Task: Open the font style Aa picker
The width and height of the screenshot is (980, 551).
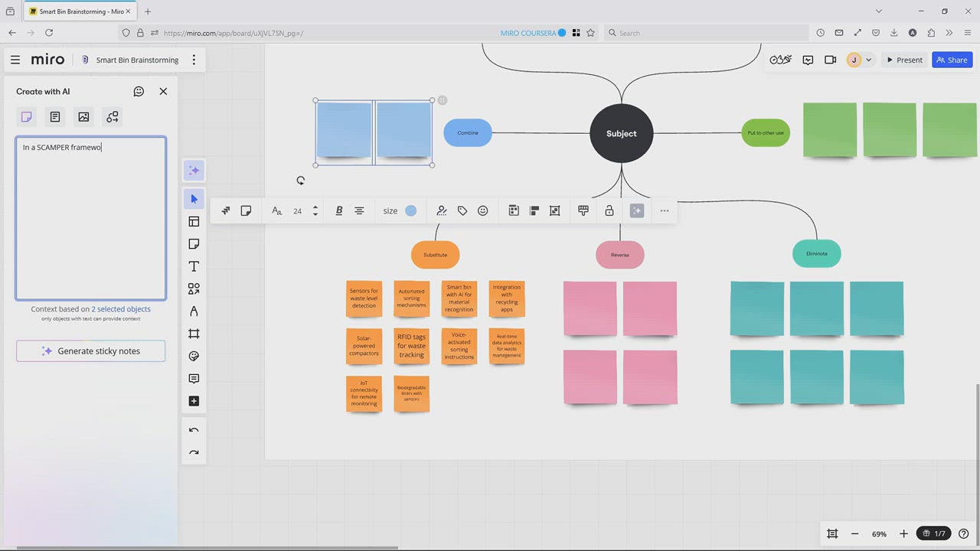Action: [x=276, y=210]
